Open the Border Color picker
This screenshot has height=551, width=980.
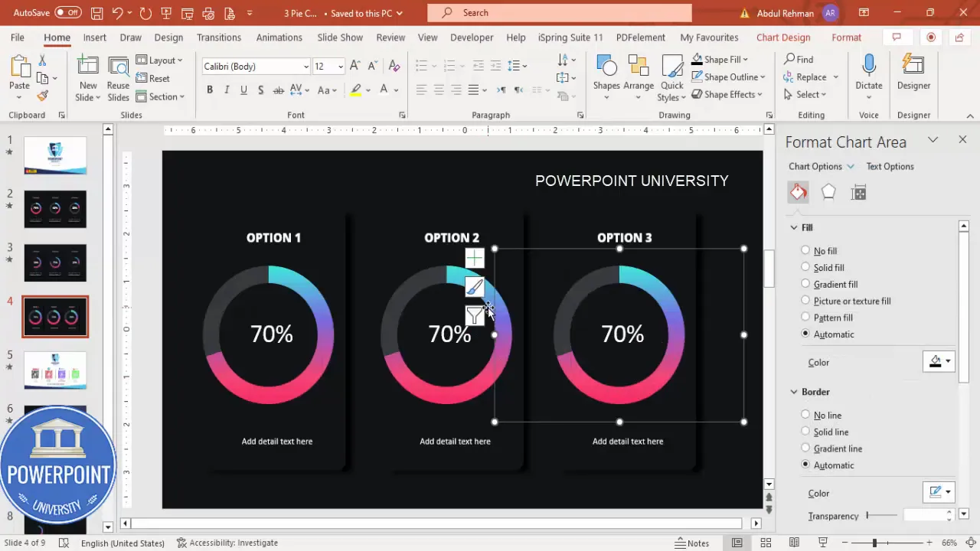[939, 493]
